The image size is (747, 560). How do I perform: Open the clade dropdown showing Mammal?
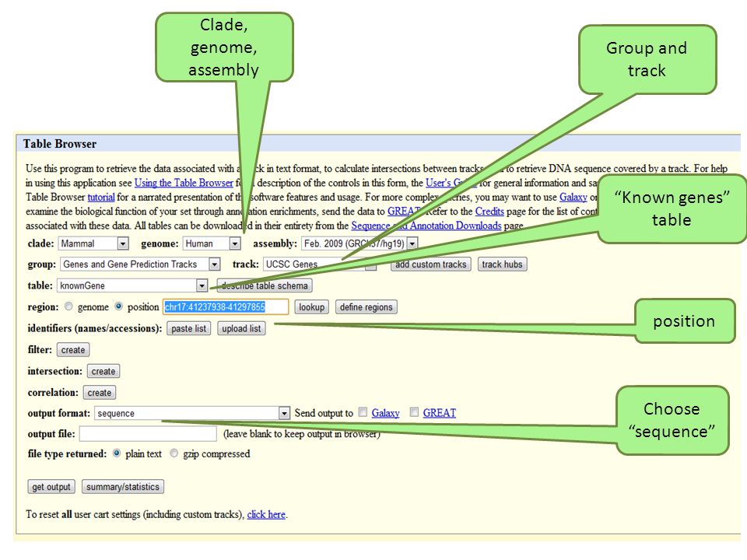[93, 243]
